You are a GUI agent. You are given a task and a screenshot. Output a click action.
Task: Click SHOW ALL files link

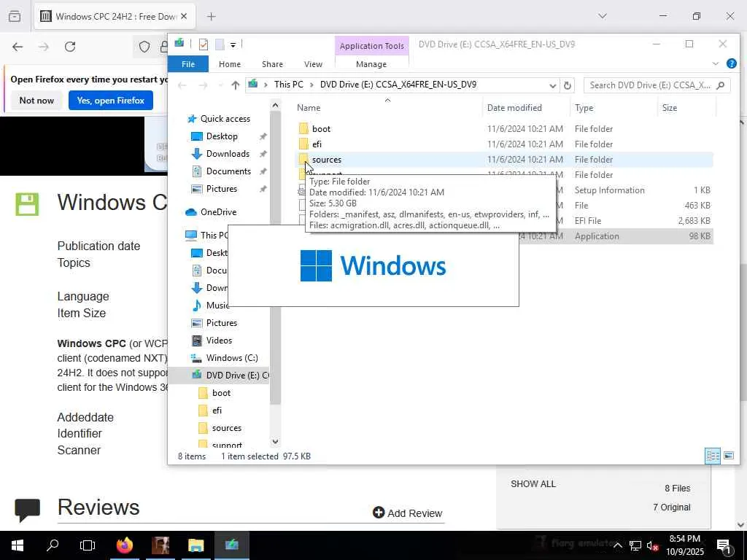(x=533, y=484)
